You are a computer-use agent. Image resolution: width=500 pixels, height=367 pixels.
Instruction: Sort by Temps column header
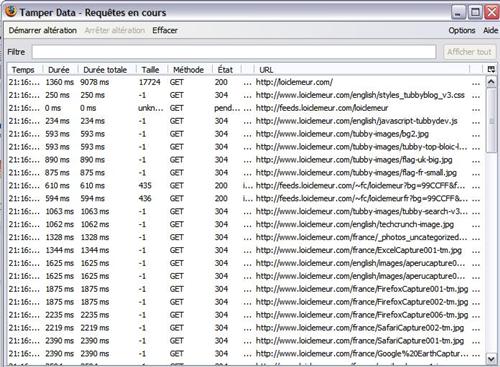[x=23, y=70]
